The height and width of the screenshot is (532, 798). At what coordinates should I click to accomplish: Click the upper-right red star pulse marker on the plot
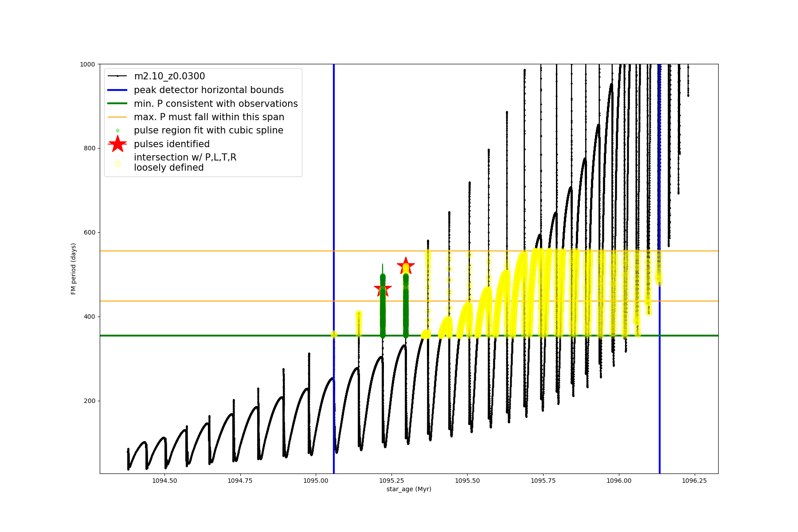point(406,266)
